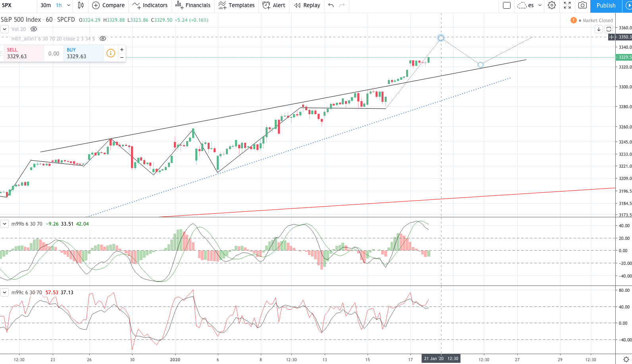
Task: Maximize the main chart pane
Action: tap(609, 29)
